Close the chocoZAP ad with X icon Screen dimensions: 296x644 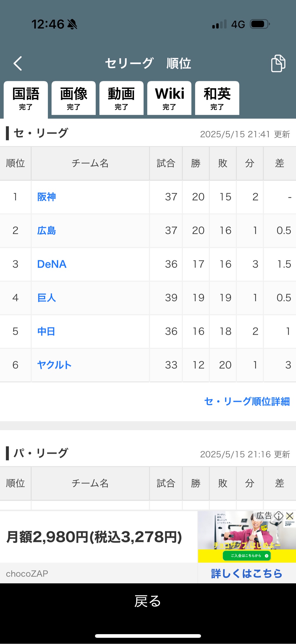coord(290,516)
